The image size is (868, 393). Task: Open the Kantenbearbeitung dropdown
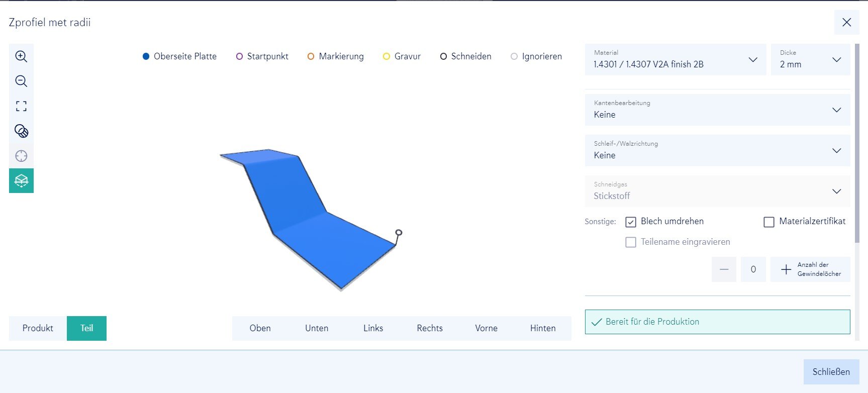click(x=717, y=110)
